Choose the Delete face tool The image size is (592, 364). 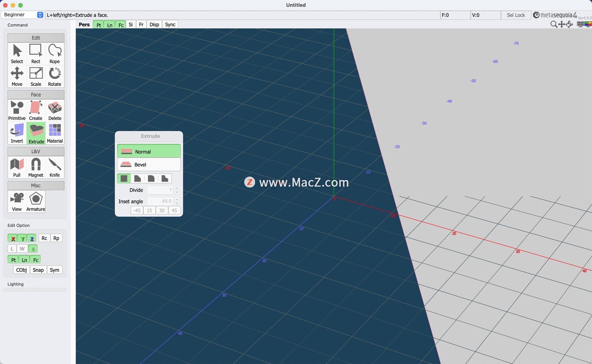[55, 110]
